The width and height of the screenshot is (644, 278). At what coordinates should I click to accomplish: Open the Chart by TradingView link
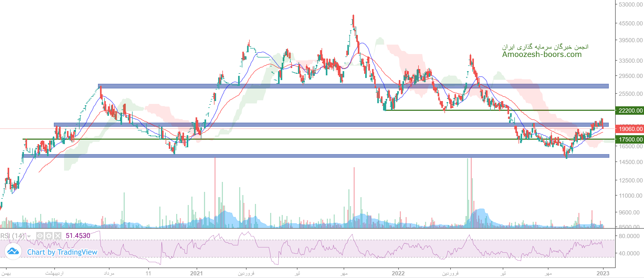point(62,252)
